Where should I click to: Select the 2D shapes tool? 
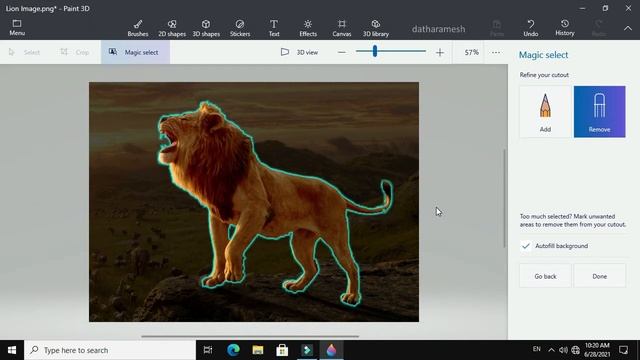[172, 28]
